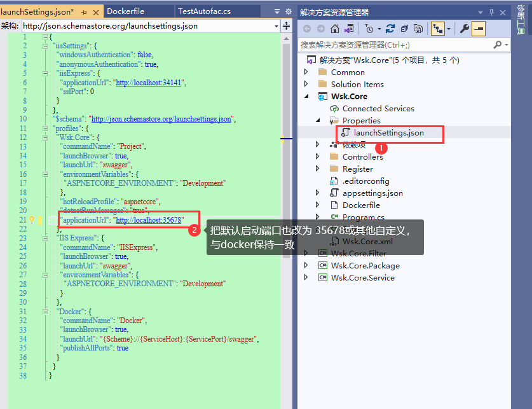Click the Register folder icon

pyautogui.click(x=334, y=169)
